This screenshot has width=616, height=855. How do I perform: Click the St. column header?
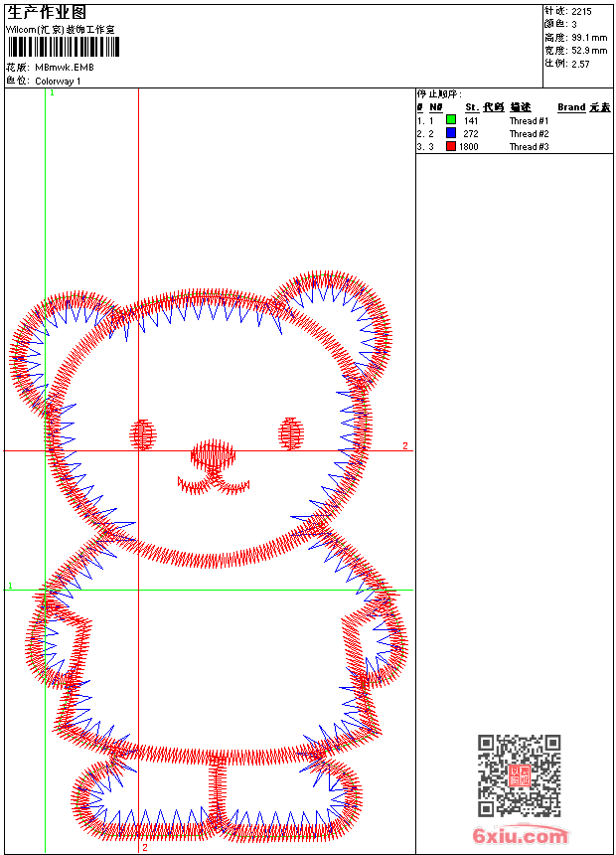[x=472, y=107]
